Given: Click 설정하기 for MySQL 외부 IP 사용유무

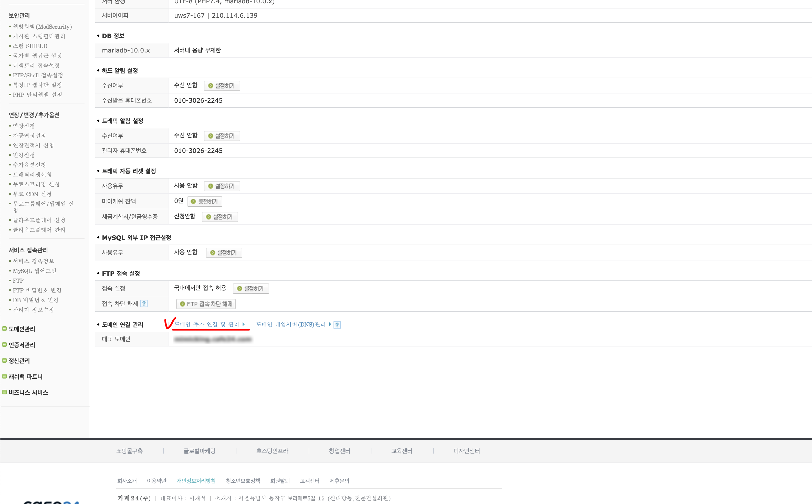Looking at the screenshot, I should (224, 253).
